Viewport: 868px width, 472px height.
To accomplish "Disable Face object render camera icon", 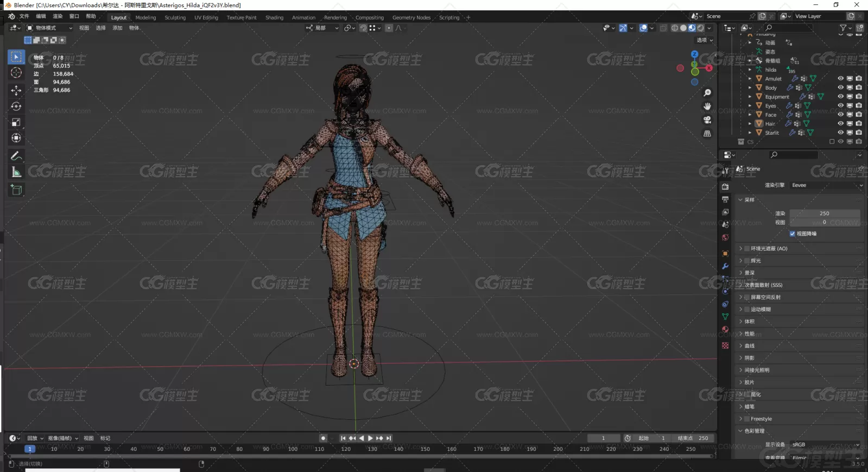I will point(859,115).
